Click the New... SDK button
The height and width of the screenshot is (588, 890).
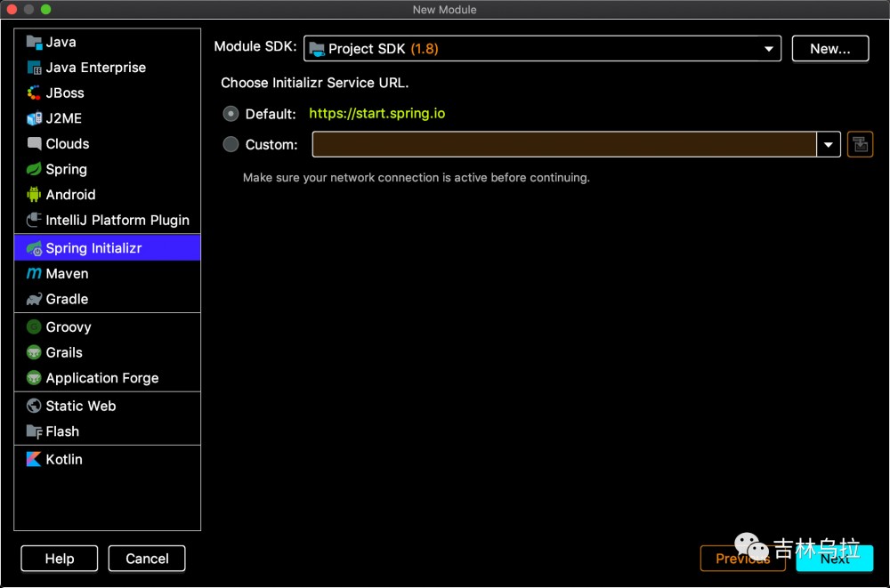pos(829,49)
